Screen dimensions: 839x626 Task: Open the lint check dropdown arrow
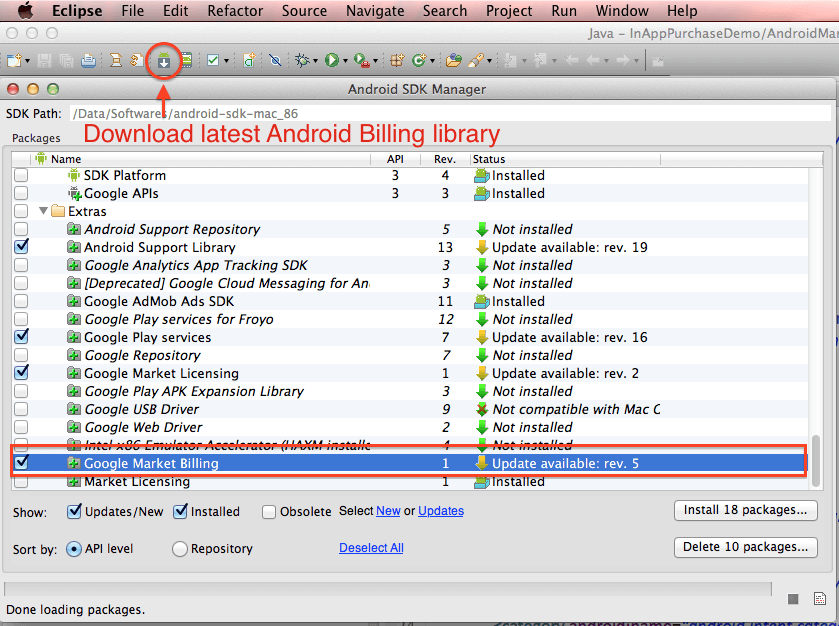coord(226,61)
